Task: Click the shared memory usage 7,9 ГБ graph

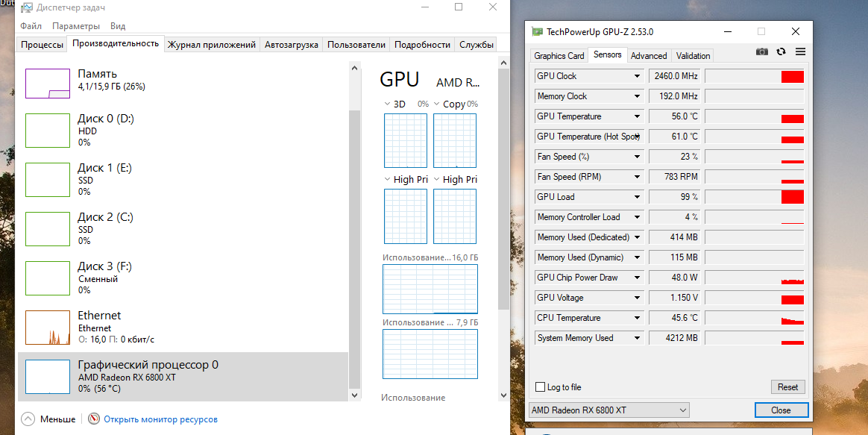Action: click(430, 354)
